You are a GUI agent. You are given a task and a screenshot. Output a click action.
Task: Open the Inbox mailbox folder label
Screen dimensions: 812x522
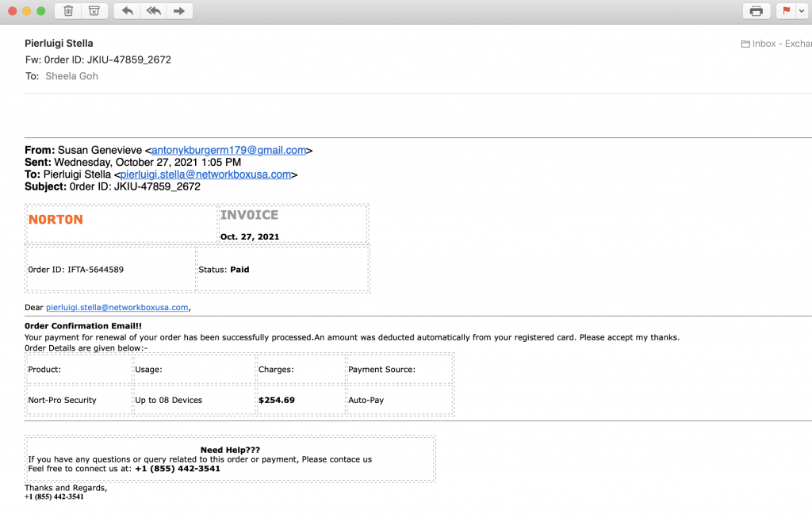point(776,44)
